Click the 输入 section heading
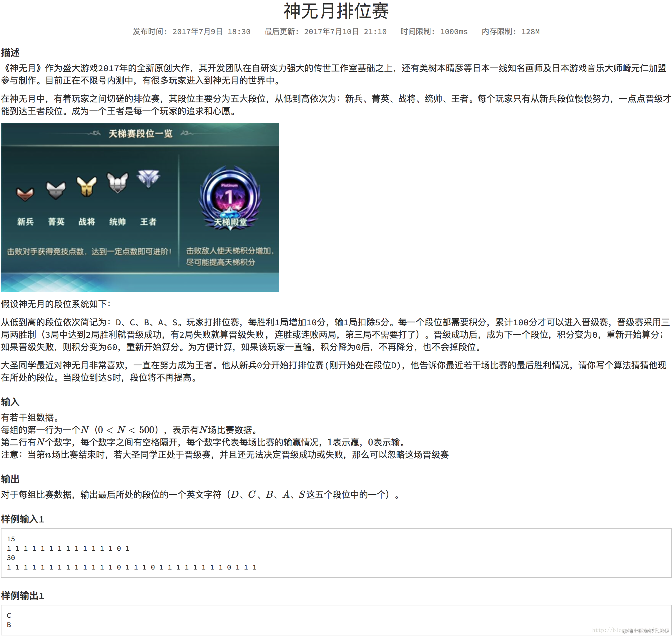The image size is (672, 636). [10, 402]
